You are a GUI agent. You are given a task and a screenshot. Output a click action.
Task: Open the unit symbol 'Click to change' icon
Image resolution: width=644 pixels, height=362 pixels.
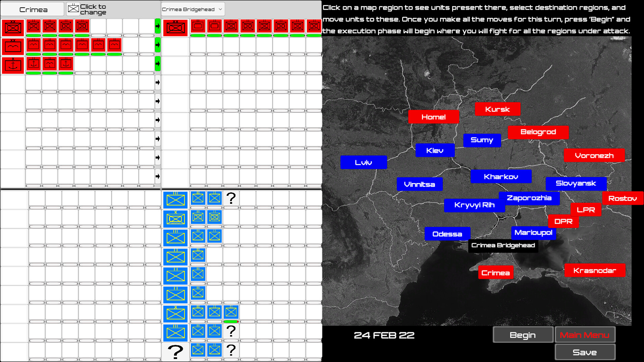73,9
